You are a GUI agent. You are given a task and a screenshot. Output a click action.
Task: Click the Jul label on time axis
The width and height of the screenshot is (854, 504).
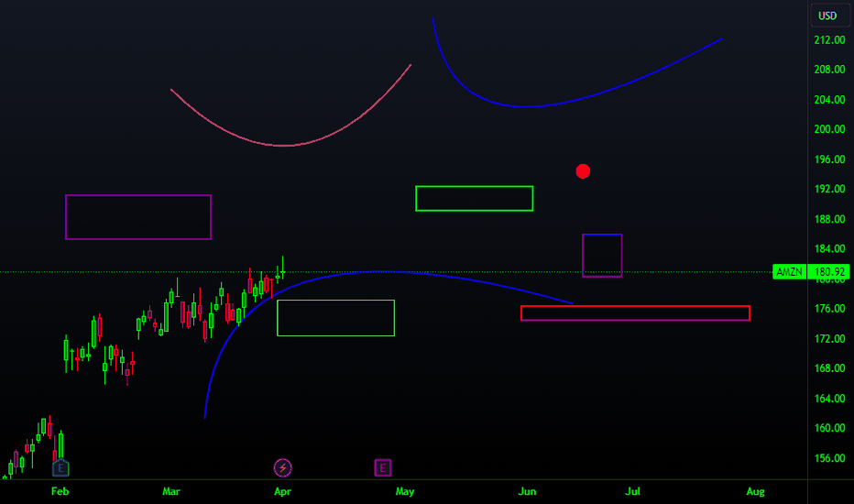pos(633,491)
